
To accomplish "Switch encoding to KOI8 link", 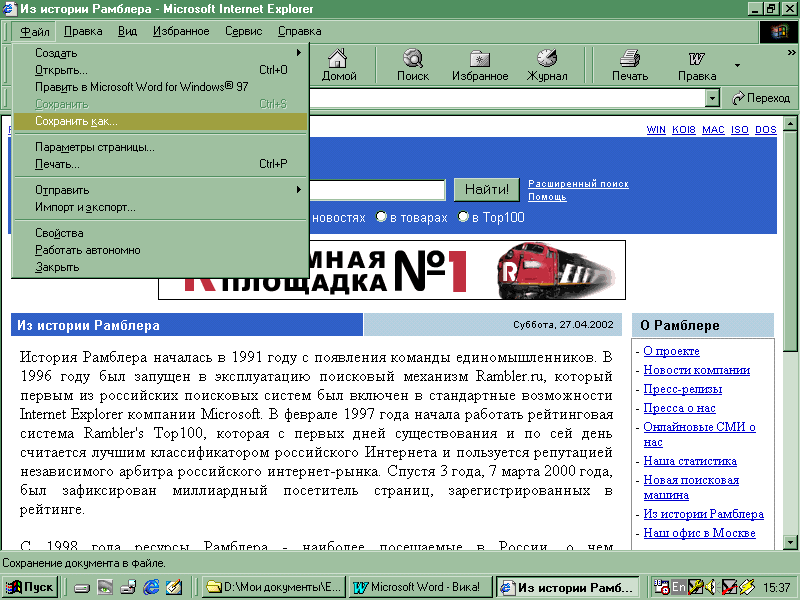I will click(x=684, y=130).
